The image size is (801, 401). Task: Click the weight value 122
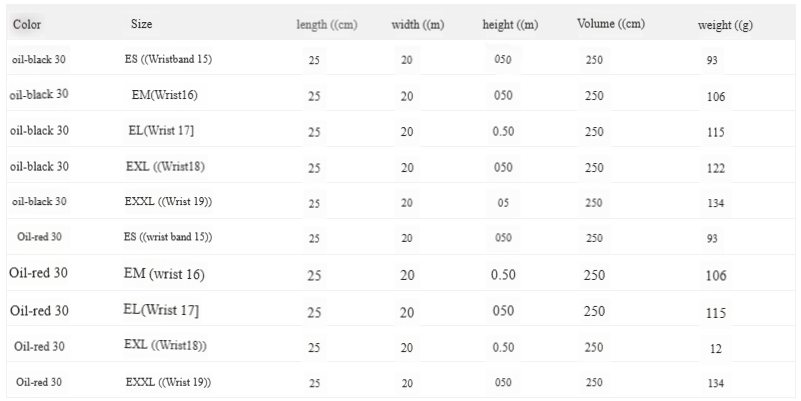[716, 169]
